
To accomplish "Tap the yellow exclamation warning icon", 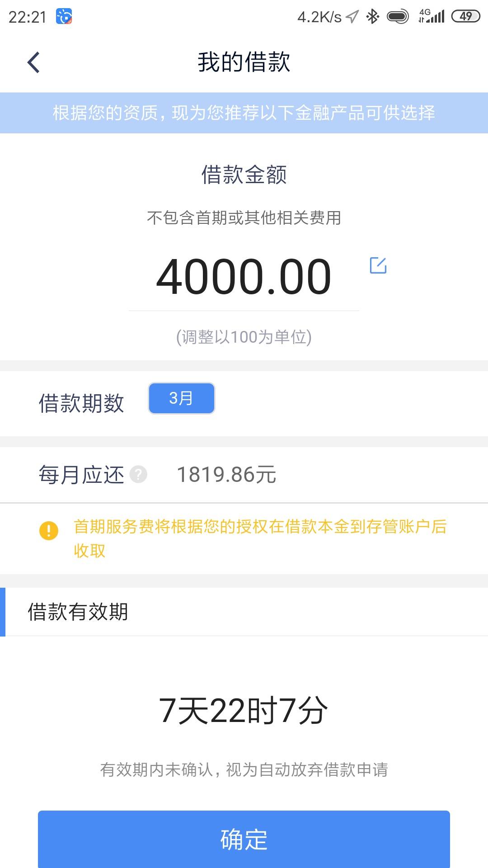I will click(49, 530).
